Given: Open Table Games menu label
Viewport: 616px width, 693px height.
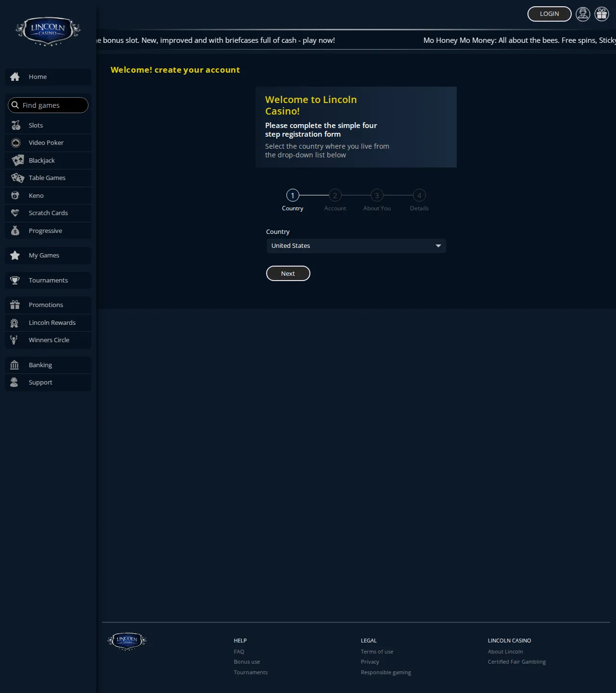Looking at the screenshot, I should pyautogui.click(x=47, y=178).
